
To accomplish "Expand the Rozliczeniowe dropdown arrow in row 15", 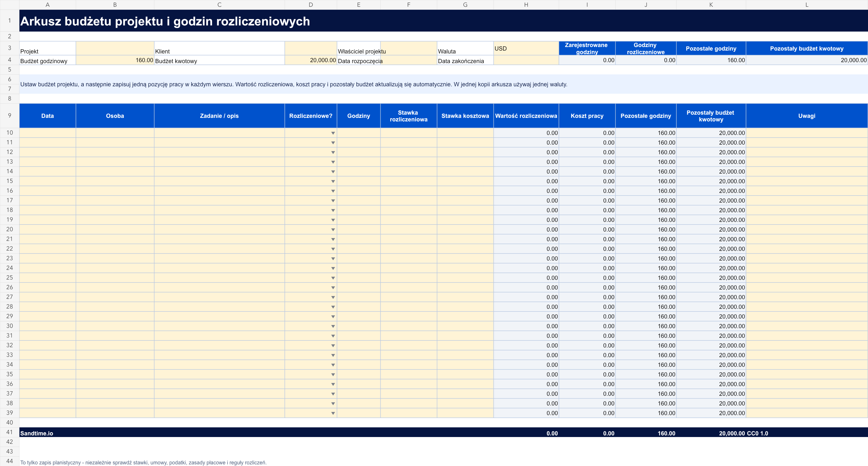I will pos(333,181).
